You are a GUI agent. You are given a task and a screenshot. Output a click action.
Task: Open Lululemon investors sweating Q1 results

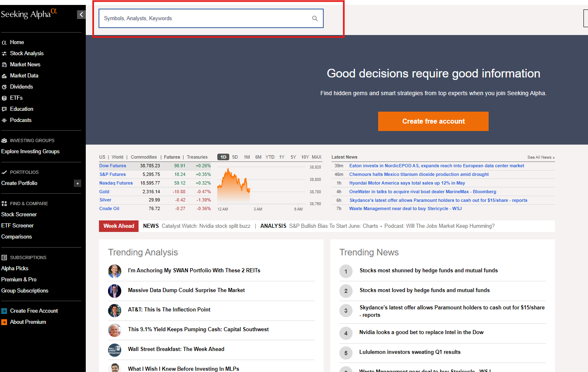point(410,352)
